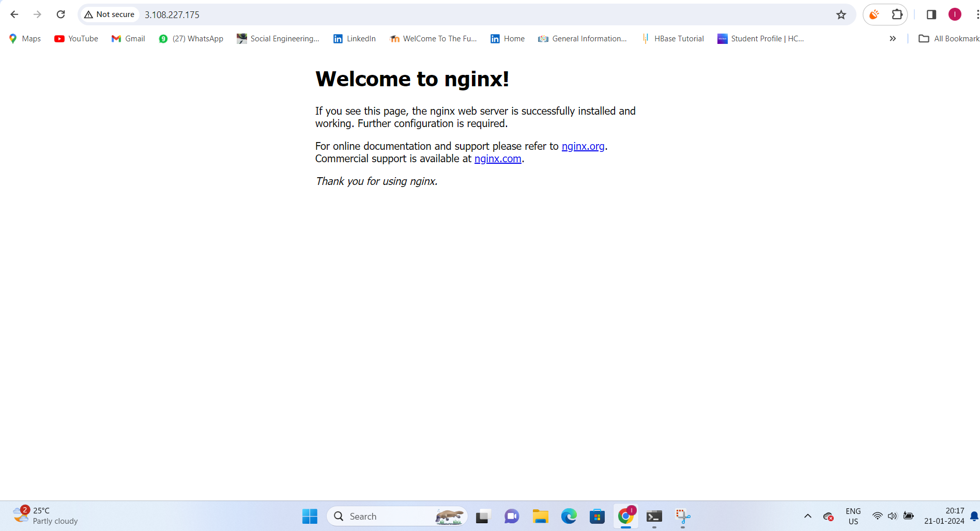Open the Chrome profile avatar

(x=955, y=14)
